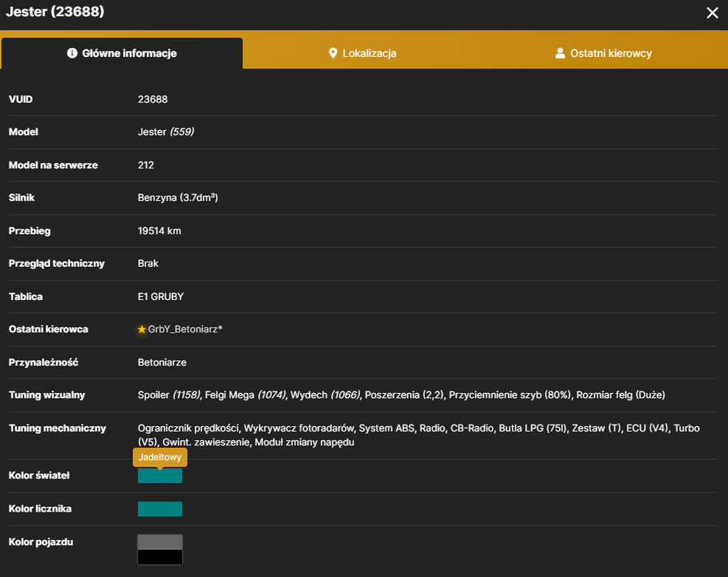
Task: Click the VUID value 23688
Action: click(153, 99)
